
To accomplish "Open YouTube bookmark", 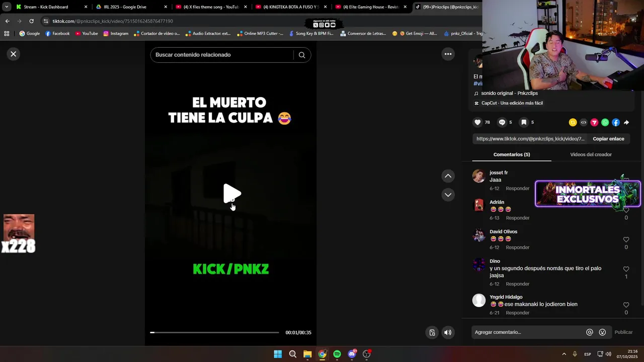I will click(x=87, y=34).
